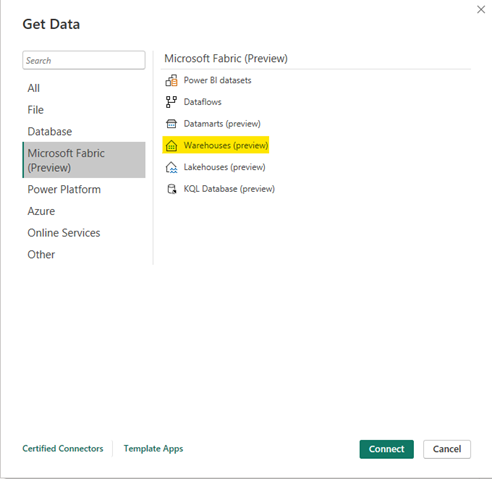Click the Dataflows branch icon

pyautogui.click(x=171, y=102)
